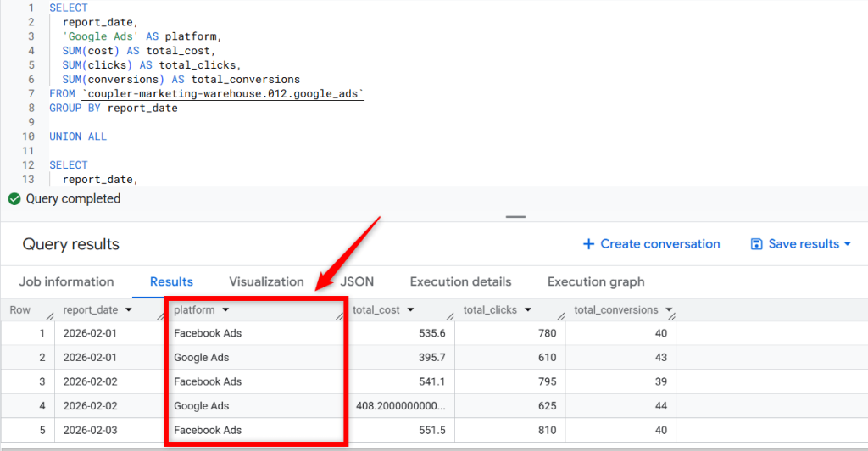
Task: Click report_date 2026-02-03 in row 5
Action: [90, 431]
